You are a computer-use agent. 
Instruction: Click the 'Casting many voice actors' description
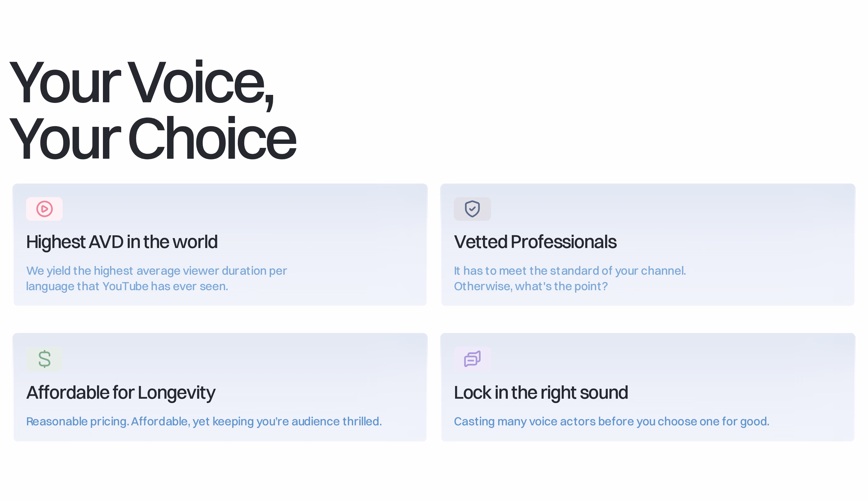pos(611,422)
